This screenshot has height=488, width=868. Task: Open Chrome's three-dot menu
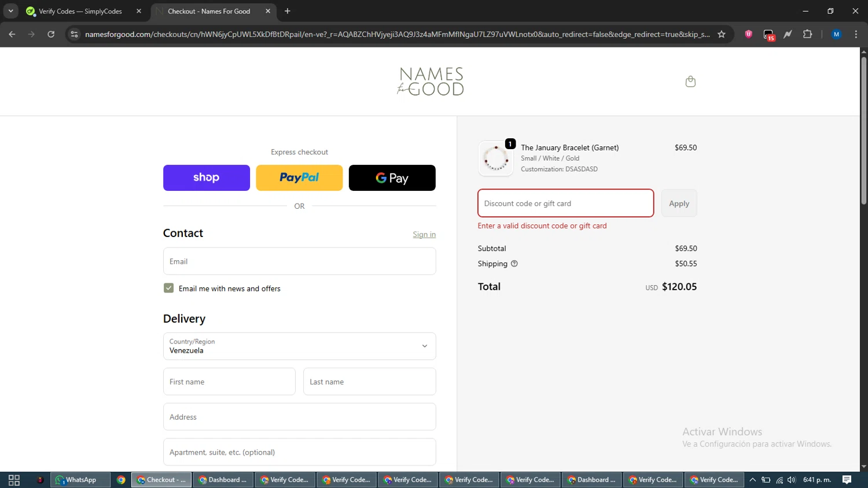tap(856, 34)
